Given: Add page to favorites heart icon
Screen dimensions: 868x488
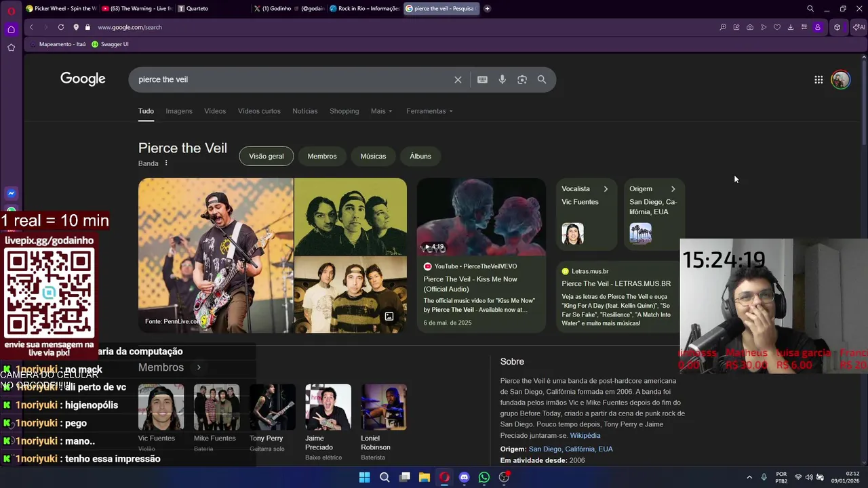Looking at the screenshot, I should point(777,27).
